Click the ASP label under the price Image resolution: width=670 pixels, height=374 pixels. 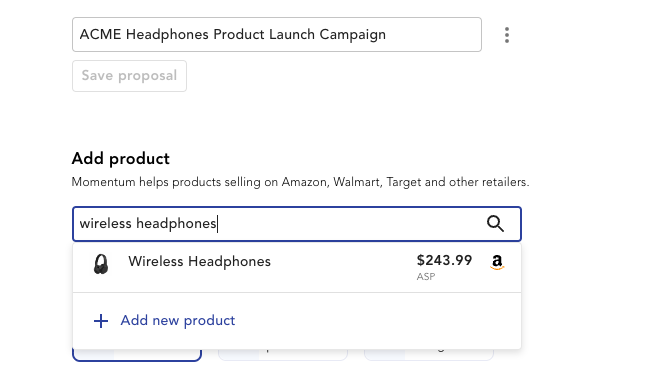(x=426, y=277)
